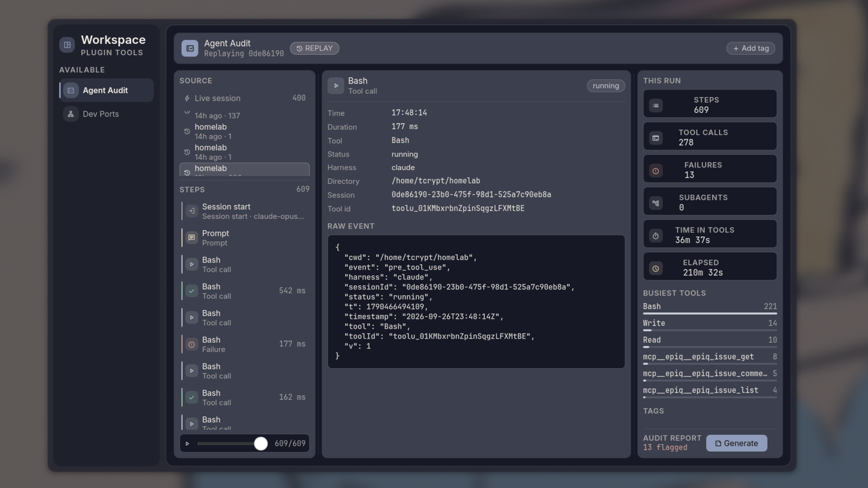This screenshot has height=488, width=868.
Task: Click the REPLAY badge
Action: click(315, 48)
